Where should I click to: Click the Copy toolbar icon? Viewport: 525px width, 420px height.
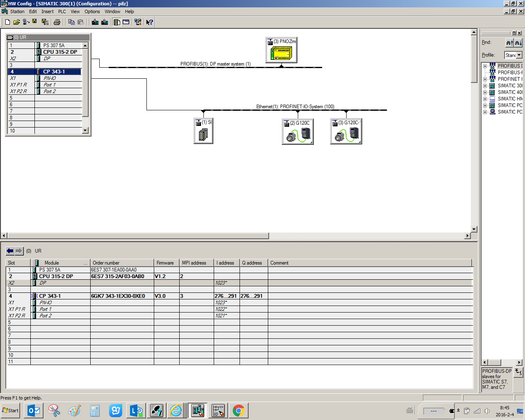coord(71,22)
